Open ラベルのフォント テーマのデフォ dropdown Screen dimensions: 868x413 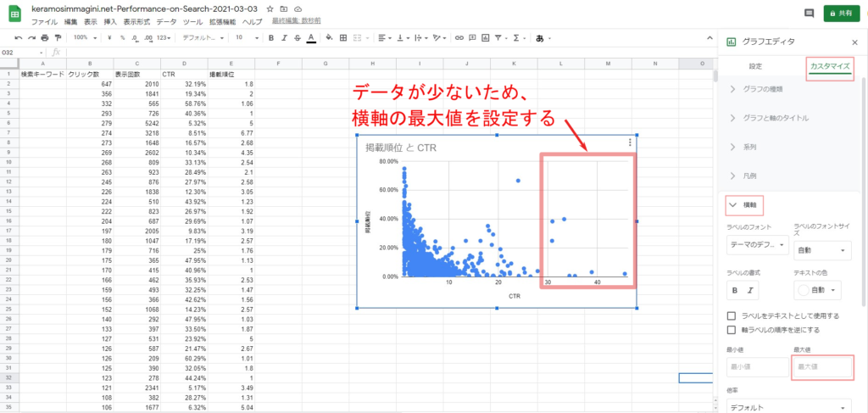[x=757, y=244]
